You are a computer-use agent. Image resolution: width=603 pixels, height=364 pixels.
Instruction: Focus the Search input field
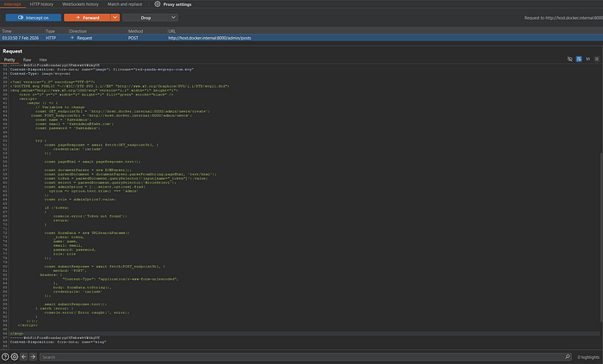[x=305, y=357]
